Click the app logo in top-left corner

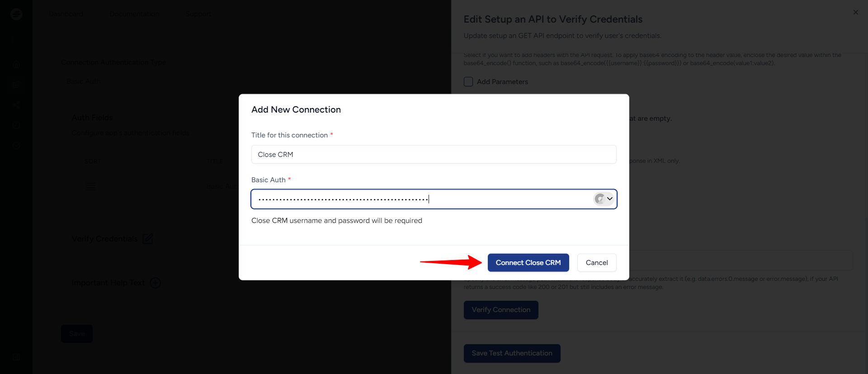click(x=16, y=14)
